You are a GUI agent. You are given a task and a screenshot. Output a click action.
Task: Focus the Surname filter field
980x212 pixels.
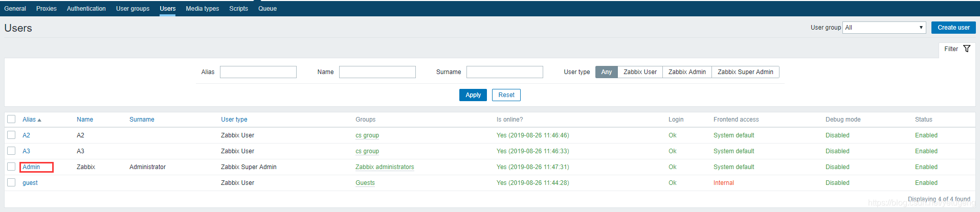(x=505, y=72)
